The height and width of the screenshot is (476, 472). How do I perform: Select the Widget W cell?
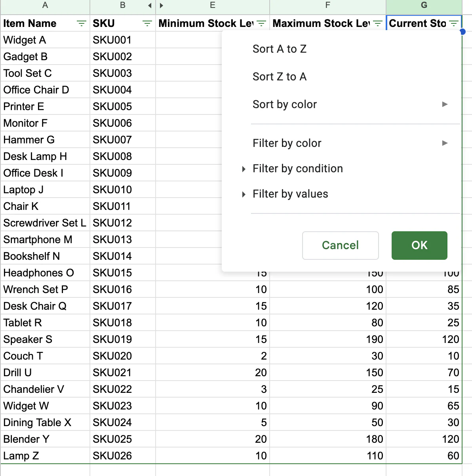[45, 406]
